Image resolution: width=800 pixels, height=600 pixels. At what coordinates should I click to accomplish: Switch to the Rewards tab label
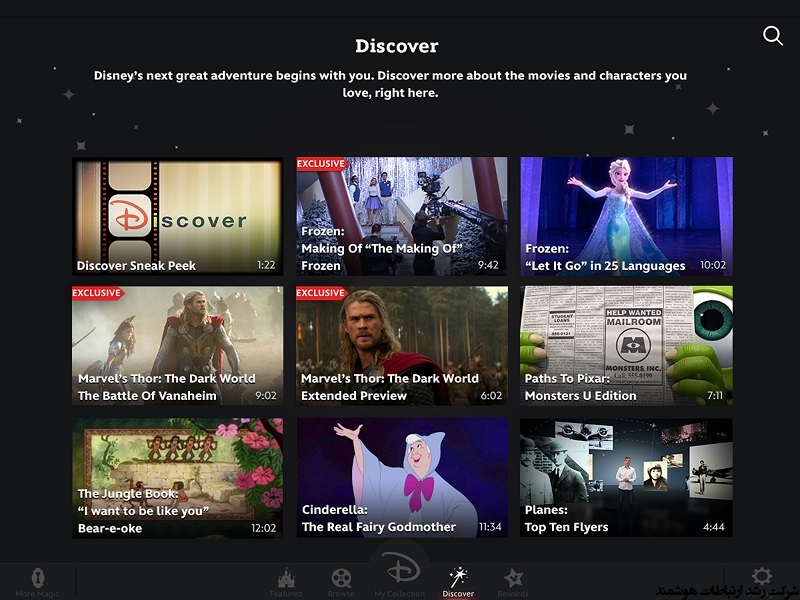pyautogui.click(x=513, y=594)
